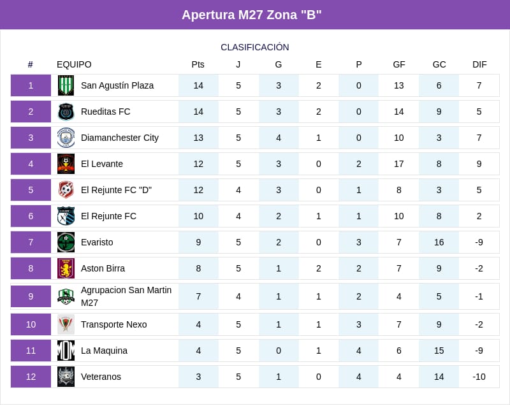510x420 pixels.
Task: Select the purple position 1 cell
Action: pyautogui.click(x=31, y=85)
